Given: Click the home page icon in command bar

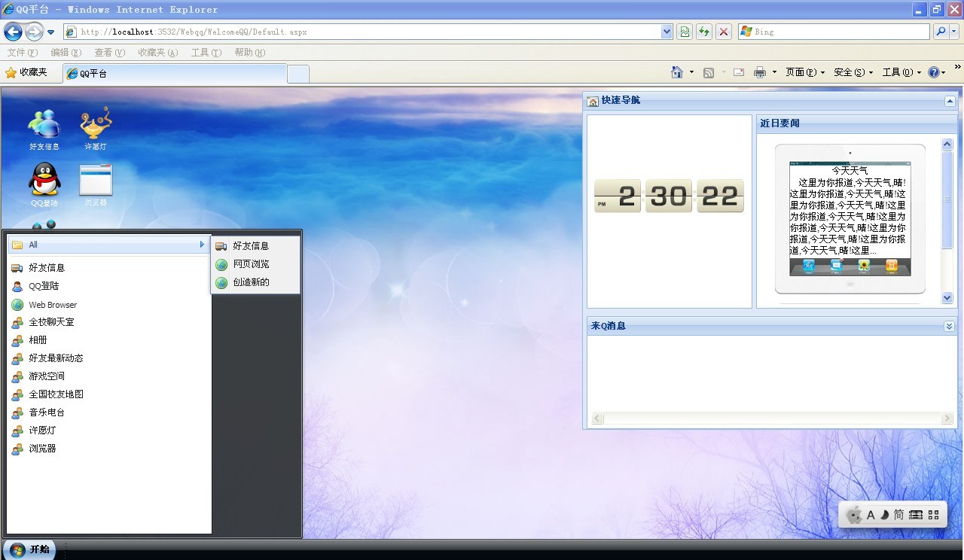Looking at the screenshot, I should click(676, 72).
